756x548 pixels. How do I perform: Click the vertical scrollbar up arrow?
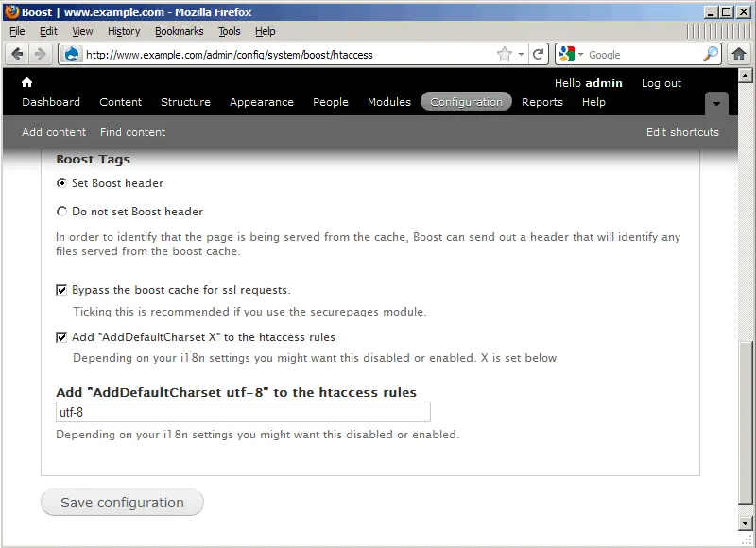click(745, 76)
